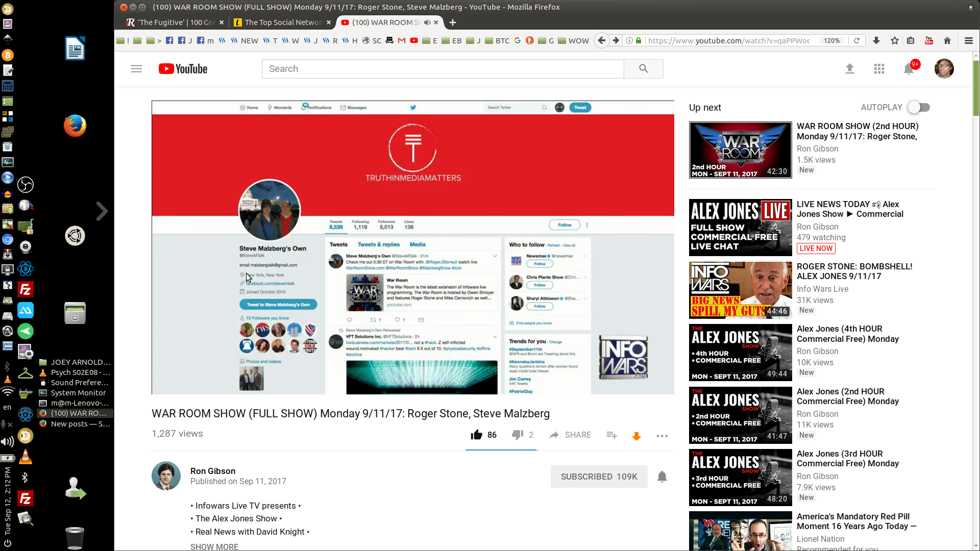
Task: Click the thumbs down dislike icon
Action: pos(517,435)
